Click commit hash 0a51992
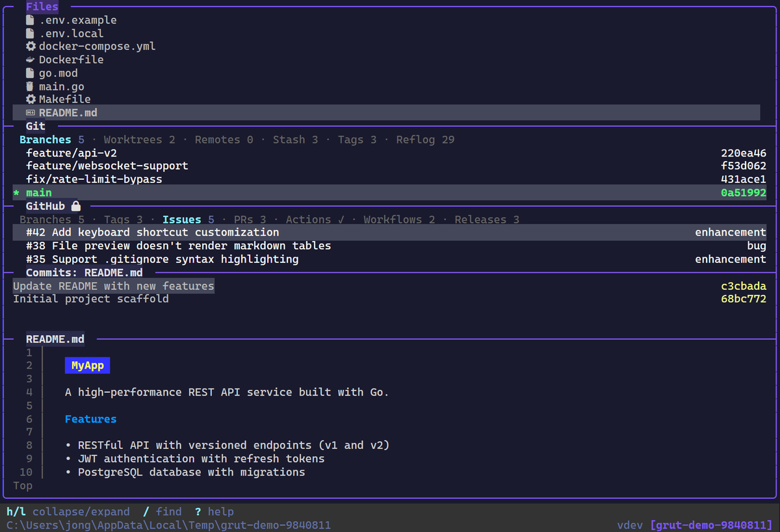780x532 pixels. [744, 193]
